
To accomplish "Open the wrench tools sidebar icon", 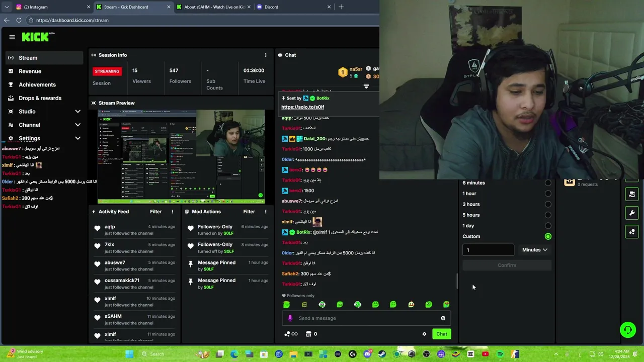I will point(632,213).
